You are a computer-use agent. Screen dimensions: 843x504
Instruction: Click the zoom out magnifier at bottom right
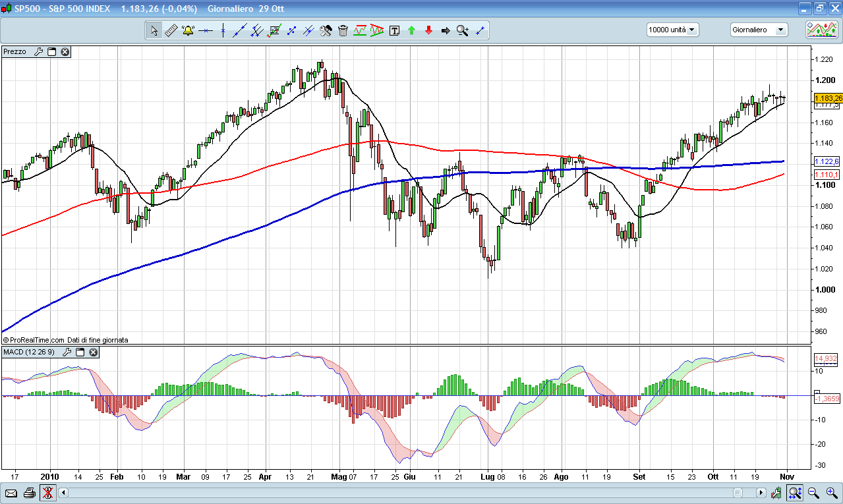(813, 492)
